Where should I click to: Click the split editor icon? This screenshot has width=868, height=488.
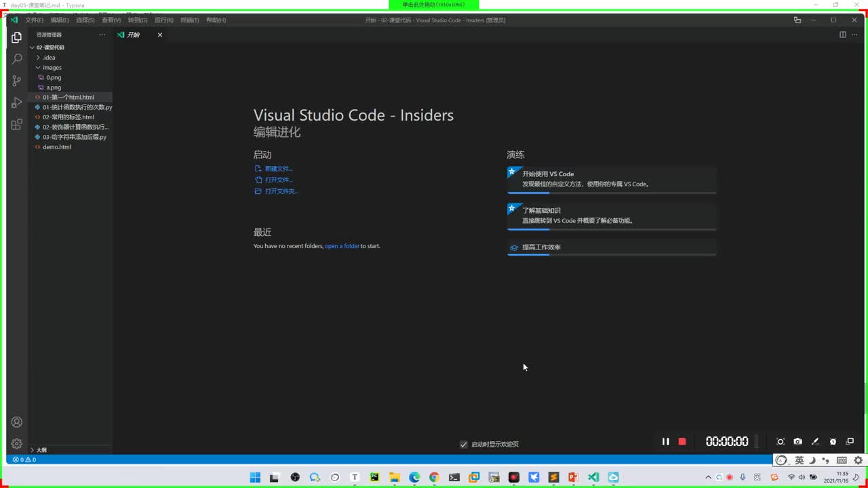pos(843,35)
